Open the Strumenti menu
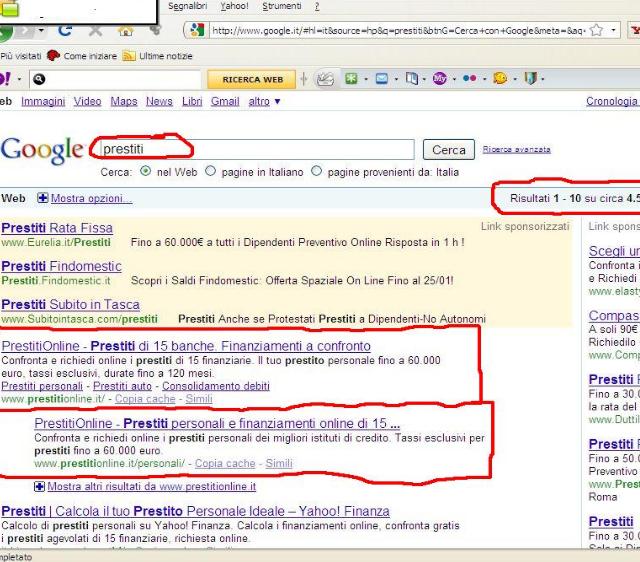The width and height of the screenshot is (640, 562). coord(282,6)
